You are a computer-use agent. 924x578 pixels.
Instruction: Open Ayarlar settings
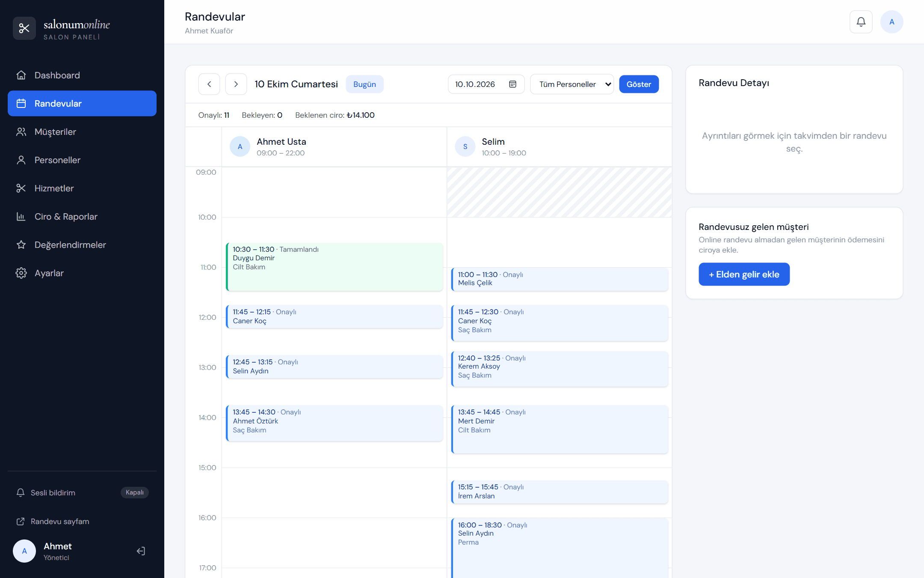[82, 273]
